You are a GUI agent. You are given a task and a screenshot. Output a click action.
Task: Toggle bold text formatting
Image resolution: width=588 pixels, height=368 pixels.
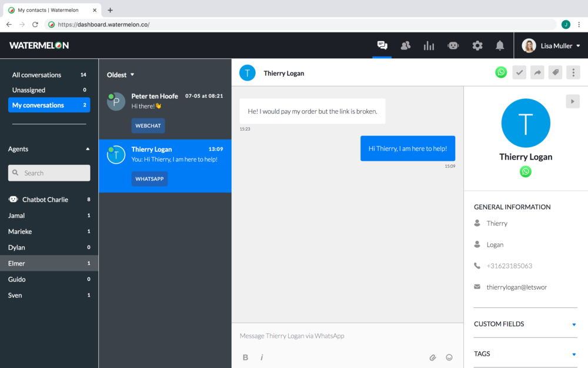point(246,357)
